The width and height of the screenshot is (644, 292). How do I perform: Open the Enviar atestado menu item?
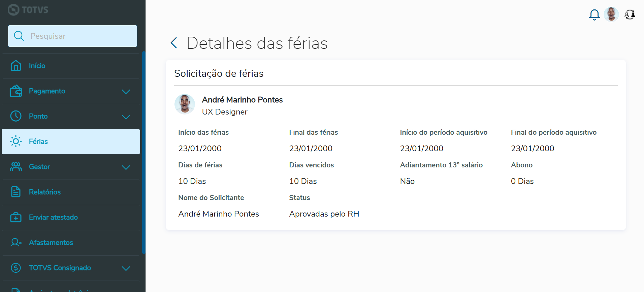click(x=53, y=217)
